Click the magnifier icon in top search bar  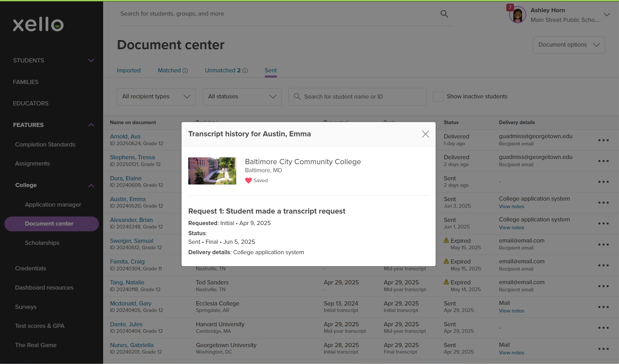444,14
